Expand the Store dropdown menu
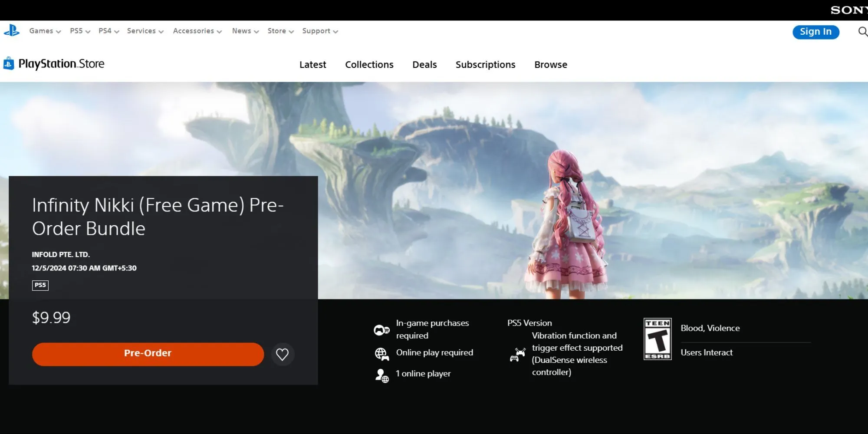 point(281,31)
